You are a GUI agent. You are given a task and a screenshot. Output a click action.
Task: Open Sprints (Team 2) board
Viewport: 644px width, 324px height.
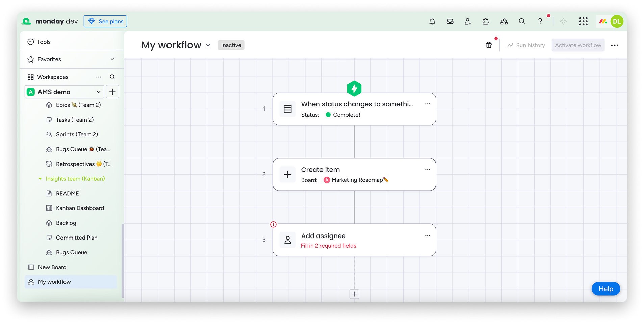[x=77, y=134]
